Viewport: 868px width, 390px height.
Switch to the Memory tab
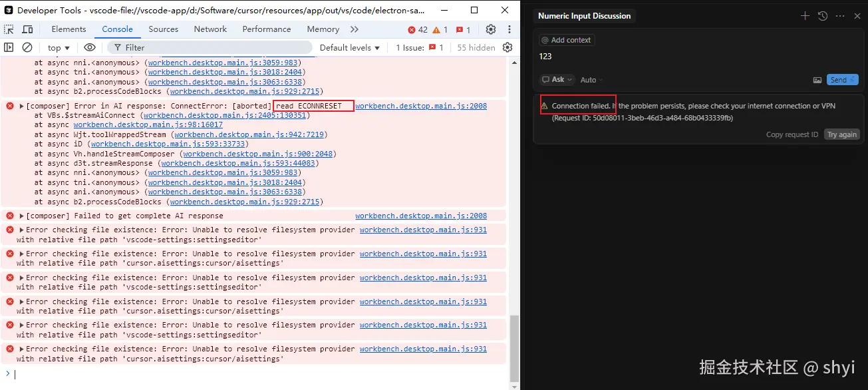pos(323,29)
